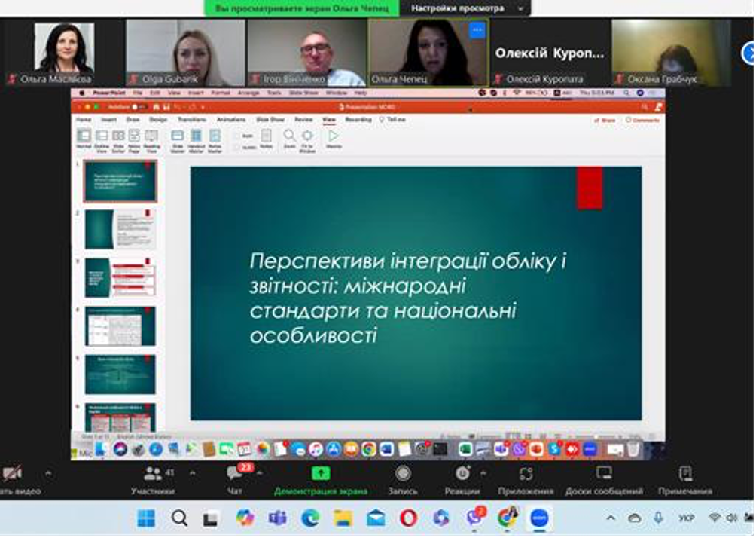Click the slide title text Перспективи інтеграції обліку
Image resolution: width=756 pixels, height=538 pixels.
[x=408, y=298]
